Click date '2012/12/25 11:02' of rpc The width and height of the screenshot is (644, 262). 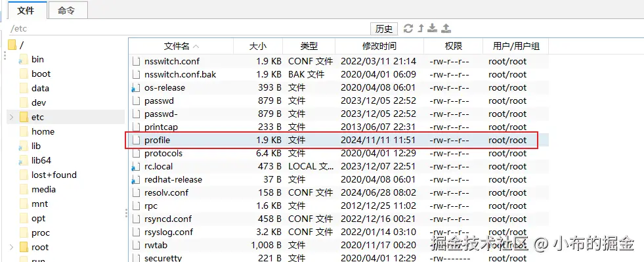point(378,206)
